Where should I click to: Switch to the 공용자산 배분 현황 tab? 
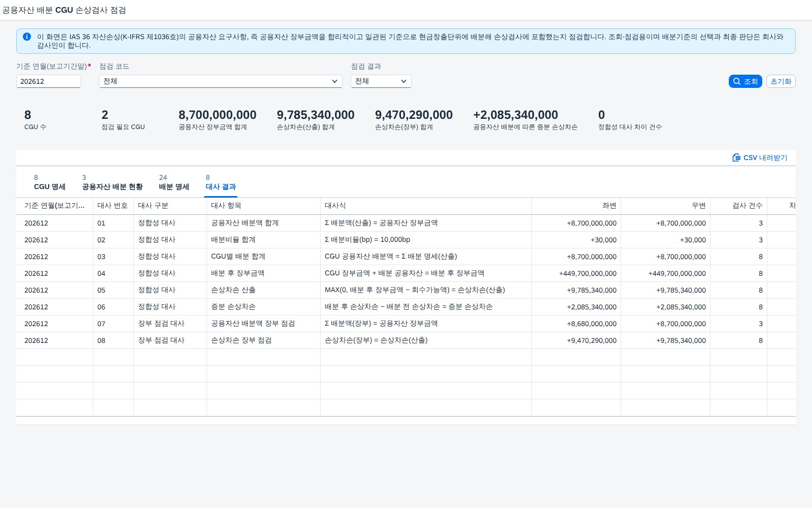112,182
